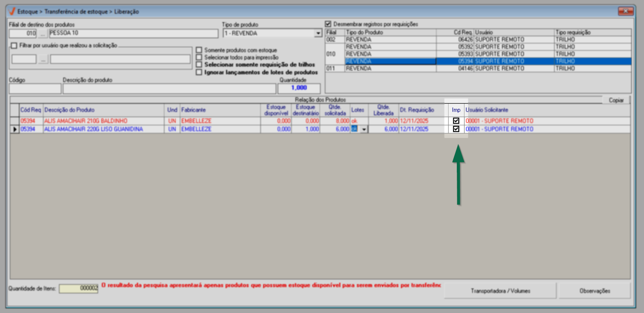Image resolution: width=644 pixels, height=313 pixels.
Task: Click the Tipo requisição column header
Action: coord(593,32)
